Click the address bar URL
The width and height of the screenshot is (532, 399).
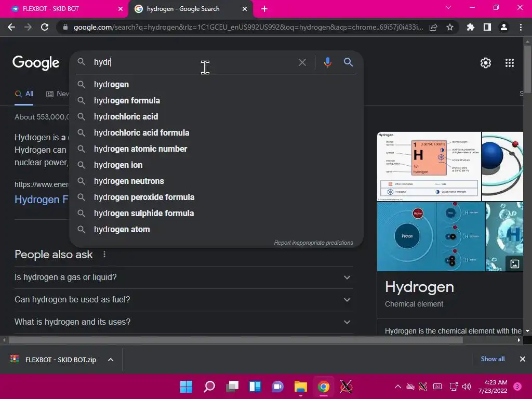click(248, 27)
